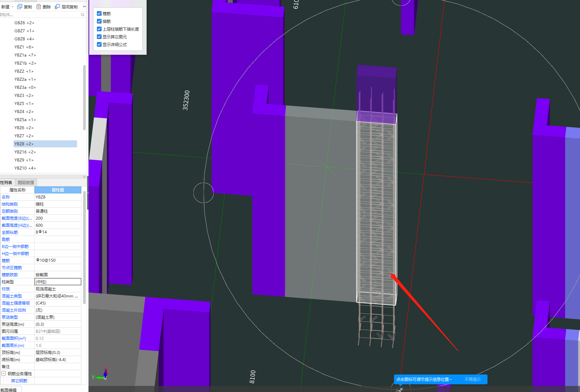Image resolution: width=580 pixels, height=392 pixels.
Task: Click the 混凝土类型 property link
Action: 12,296
